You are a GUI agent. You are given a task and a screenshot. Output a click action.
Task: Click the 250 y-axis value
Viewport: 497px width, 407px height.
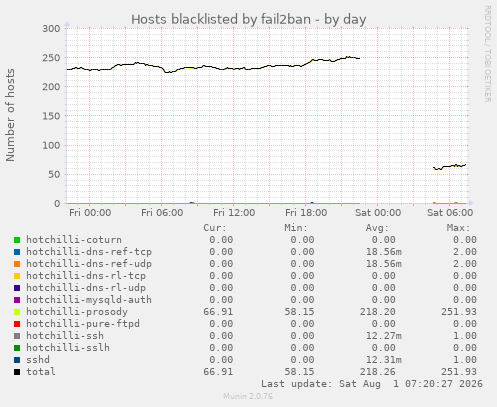51,58
